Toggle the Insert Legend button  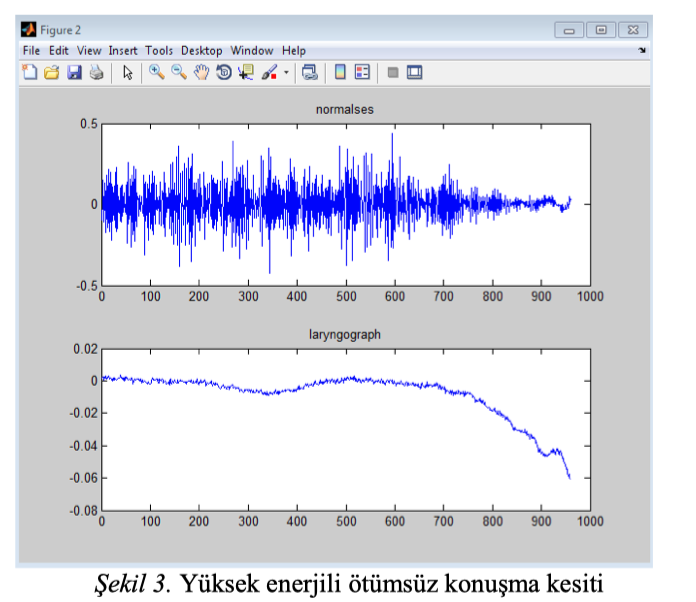point(362,72)
